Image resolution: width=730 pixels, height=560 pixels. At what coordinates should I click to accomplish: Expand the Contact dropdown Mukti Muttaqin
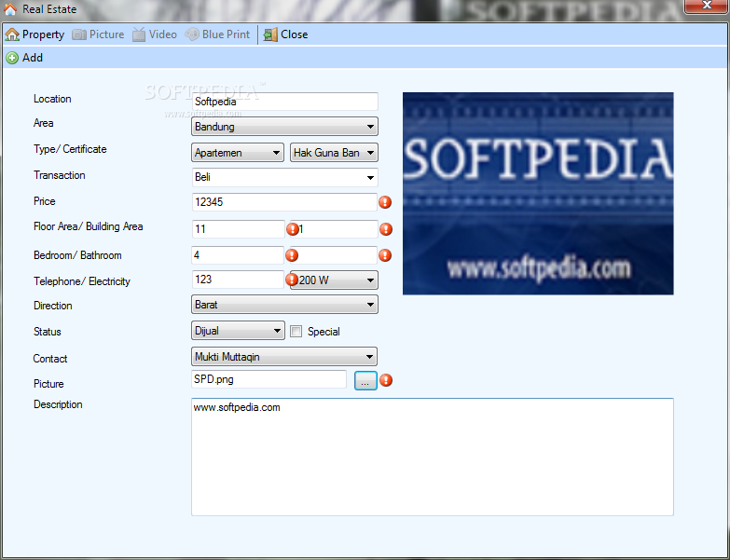284,357
